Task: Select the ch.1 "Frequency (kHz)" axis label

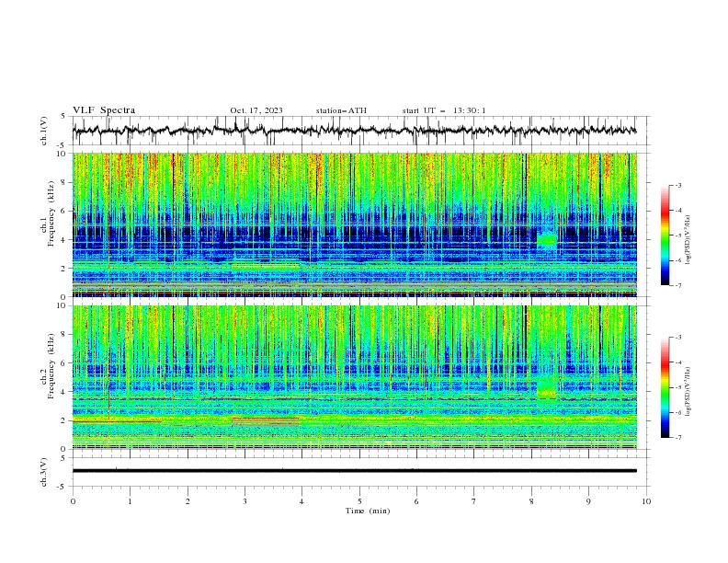Action: point(52,212)
